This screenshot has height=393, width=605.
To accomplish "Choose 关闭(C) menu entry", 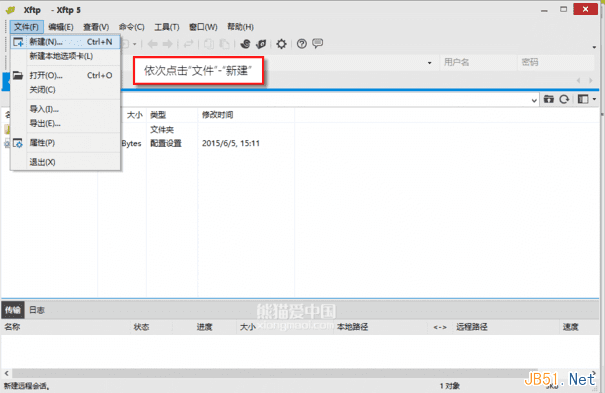I will 66,90.
